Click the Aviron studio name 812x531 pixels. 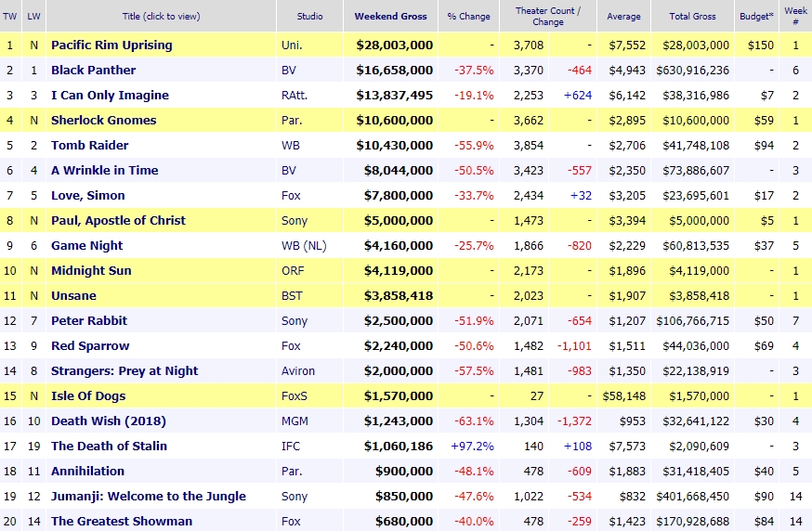click(x=298, y=371)
